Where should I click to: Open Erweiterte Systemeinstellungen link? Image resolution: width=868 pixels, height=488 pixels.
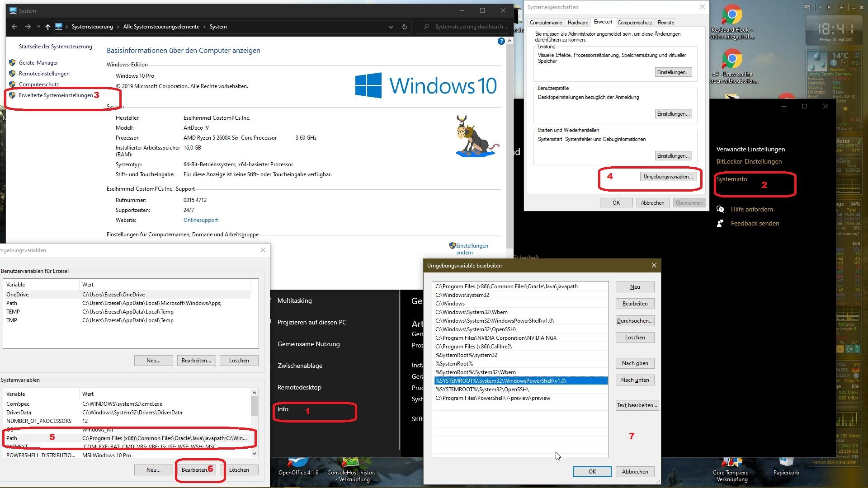[56, 95]
